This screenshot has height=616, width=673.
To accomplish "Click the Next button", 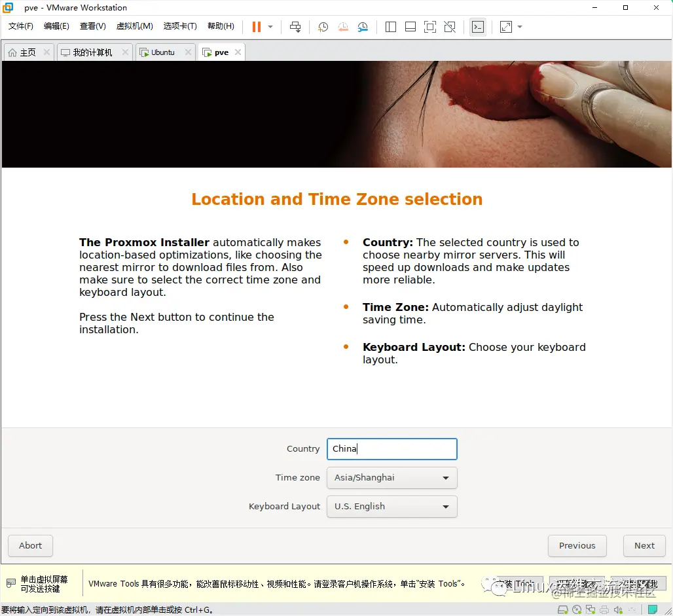I will tap(644, 545).
